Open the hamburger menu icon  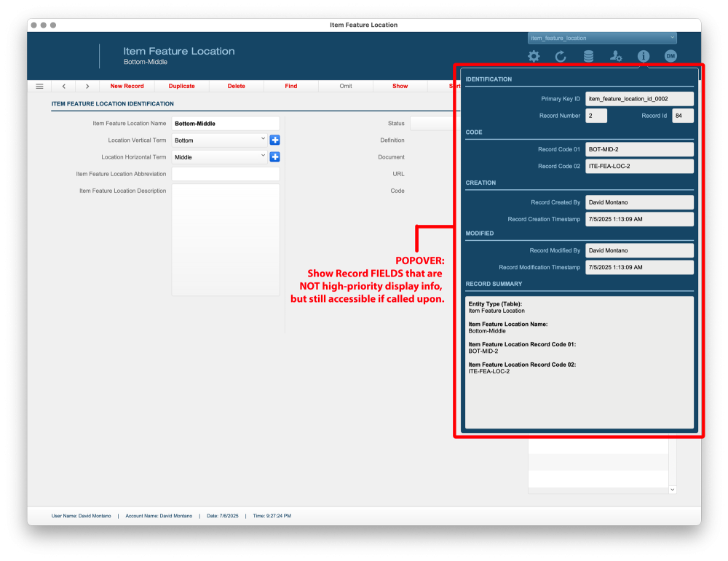39,86
